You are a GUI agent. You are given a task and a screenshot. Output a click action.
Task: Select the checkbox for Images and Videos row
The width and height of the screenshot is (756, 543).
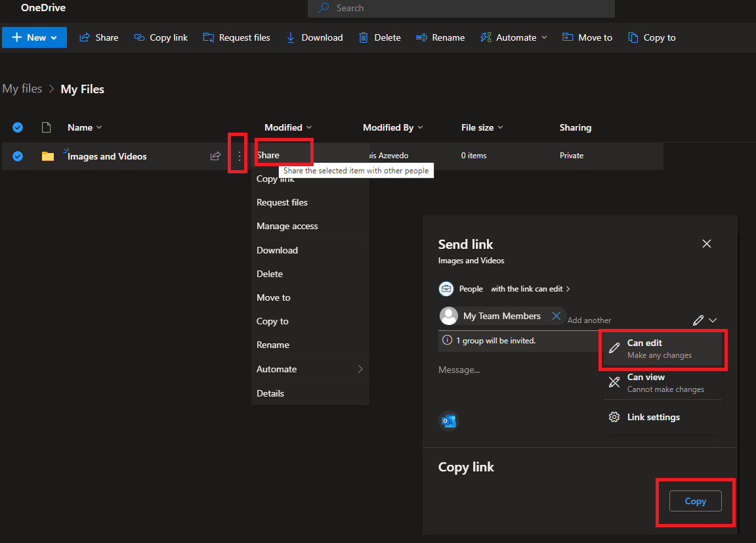point(18,156)
